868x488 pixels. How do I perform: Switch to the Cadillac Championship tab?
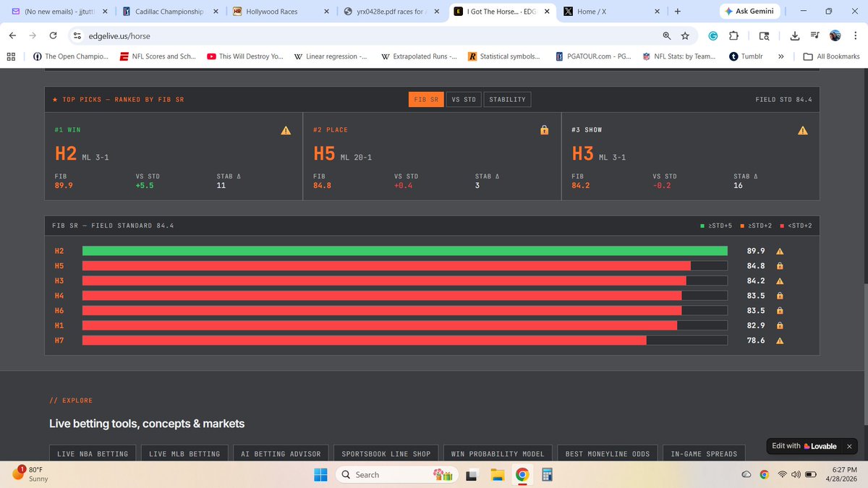170,12
